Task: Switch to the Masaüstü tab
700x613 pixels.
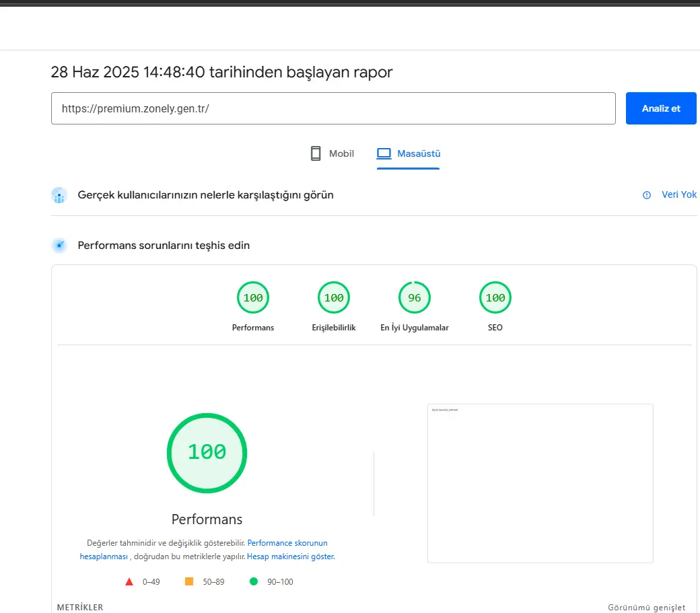Action: [x=409, y=154]
